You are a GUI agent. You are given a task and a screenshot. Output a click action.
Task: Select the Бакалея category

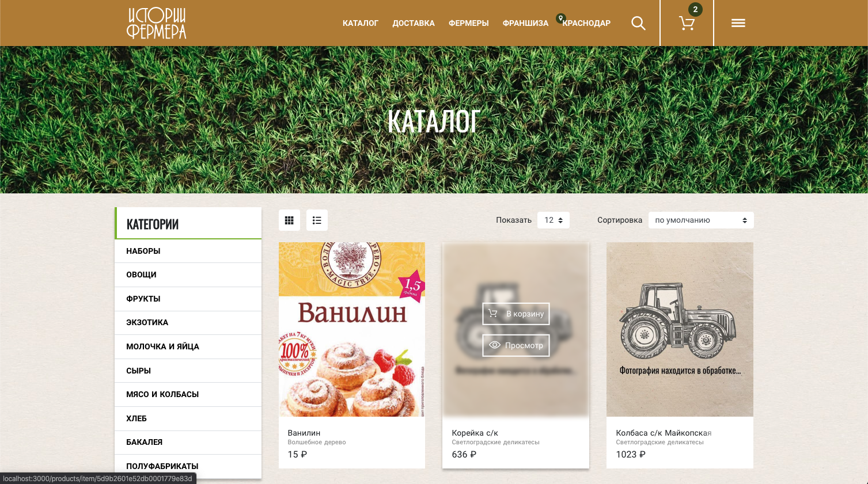[x=188, y=442]
